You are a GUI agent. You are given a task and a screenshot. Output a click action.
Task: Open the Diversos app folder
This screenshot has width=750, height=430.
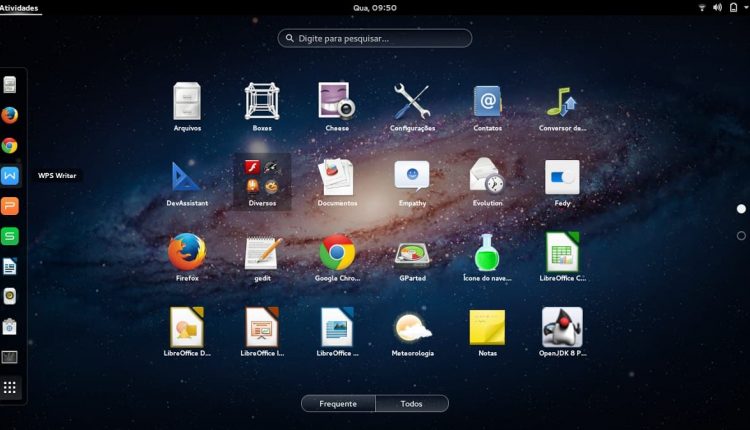click(262, 182)
